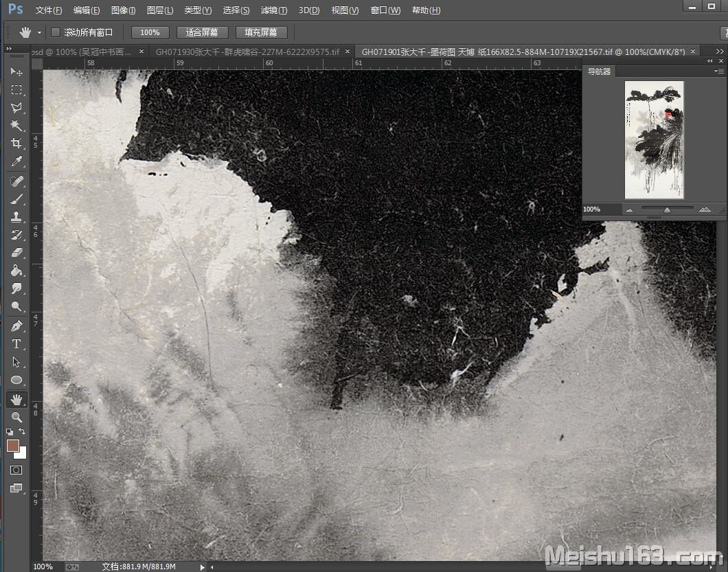Select the Eraser tool
The width and height of the screenshot is (728, 572).
coord(16,253)
